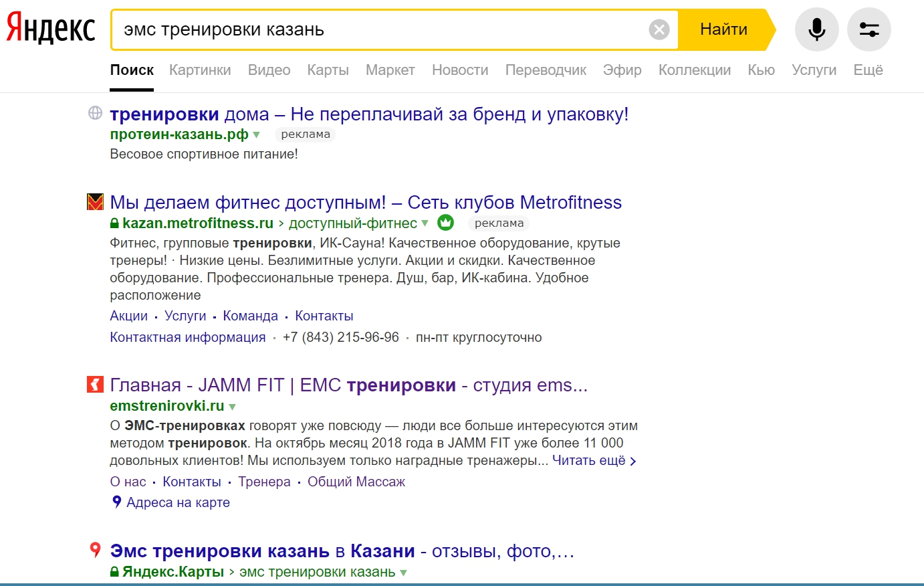This screenshot has width=924, height=586.
Task: Open the emstrenirovki.ru URL link
Action: pos(167,405)
